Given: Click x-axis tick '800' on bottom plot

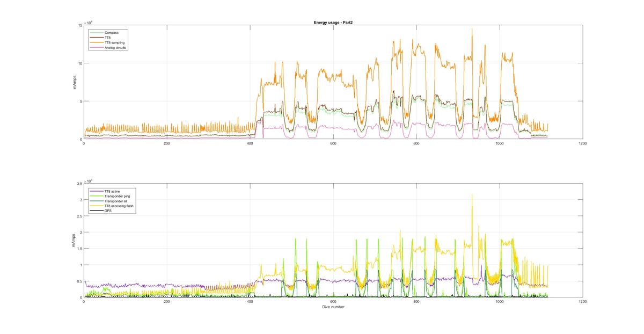Looking at the screenshot, I should pos(416,302).
